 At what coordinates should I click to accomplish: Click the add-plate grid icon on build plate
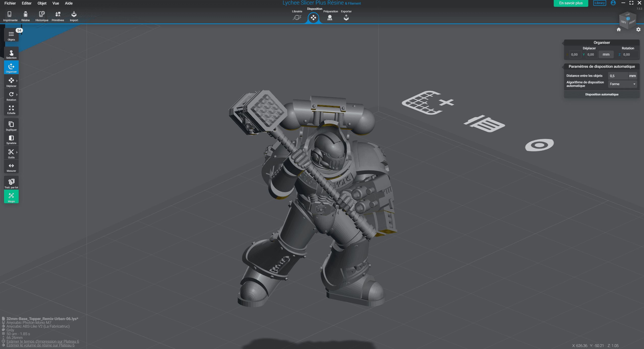(428, 102)
